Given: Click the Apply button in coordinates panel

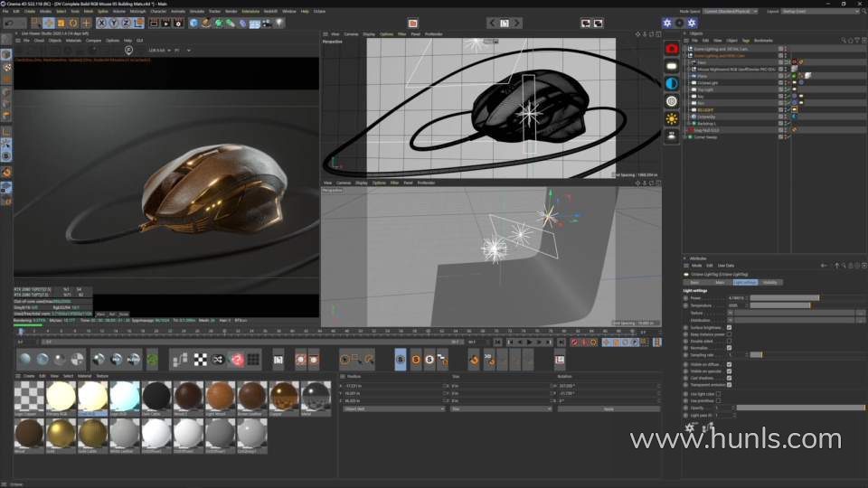Looking at the screenshot, I should pos(609,408).
